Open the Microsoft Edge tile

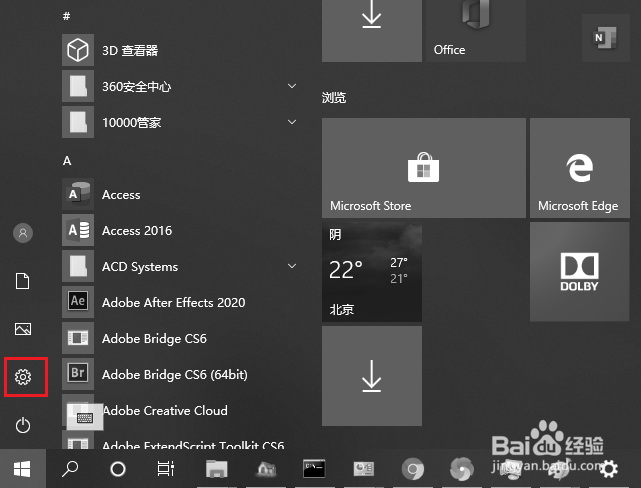pyautogui.click(x=580, y=168)
